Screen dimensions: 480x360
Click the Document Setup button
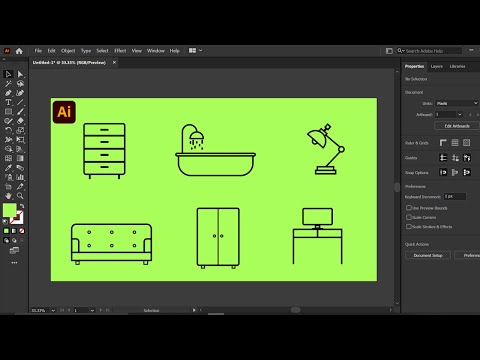coord(428,255)
